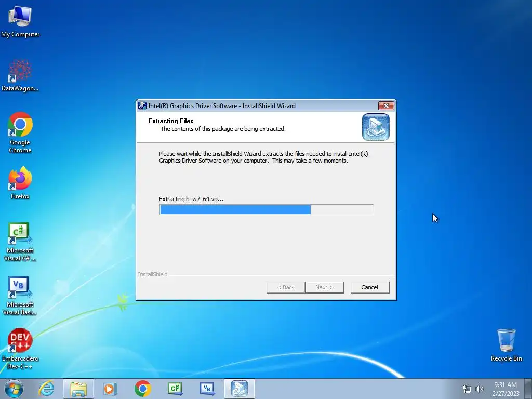This screenshot has height=399, width=532.
Task: Click the "Please wait while the InstallShield Wizard" paragraph
Action: coord(263,157)
